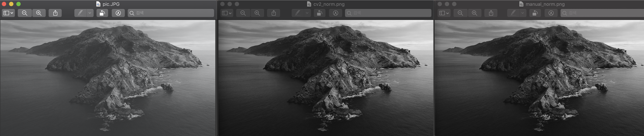Close the pic.JPG window
The width and height of the screenshot is (644, 136).
click(x=4, y=4)
